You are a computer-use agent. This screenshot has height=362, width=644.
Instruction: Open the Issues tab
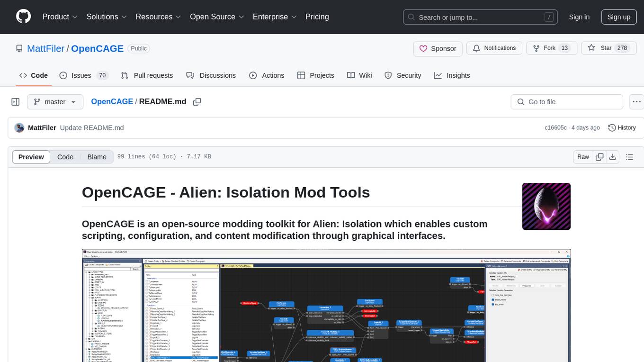(x=84, y=75)
